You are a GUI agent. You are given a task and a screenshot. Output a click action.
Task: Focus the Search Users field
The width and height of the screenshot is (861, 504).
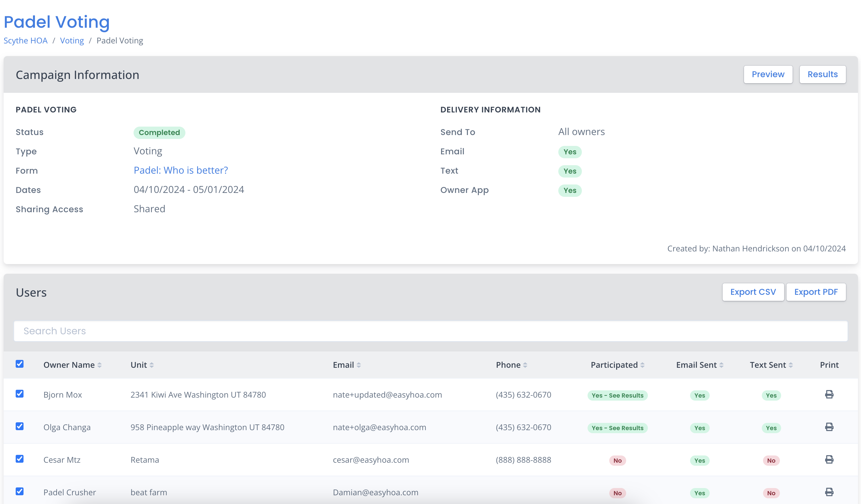[x=430, y=331]
